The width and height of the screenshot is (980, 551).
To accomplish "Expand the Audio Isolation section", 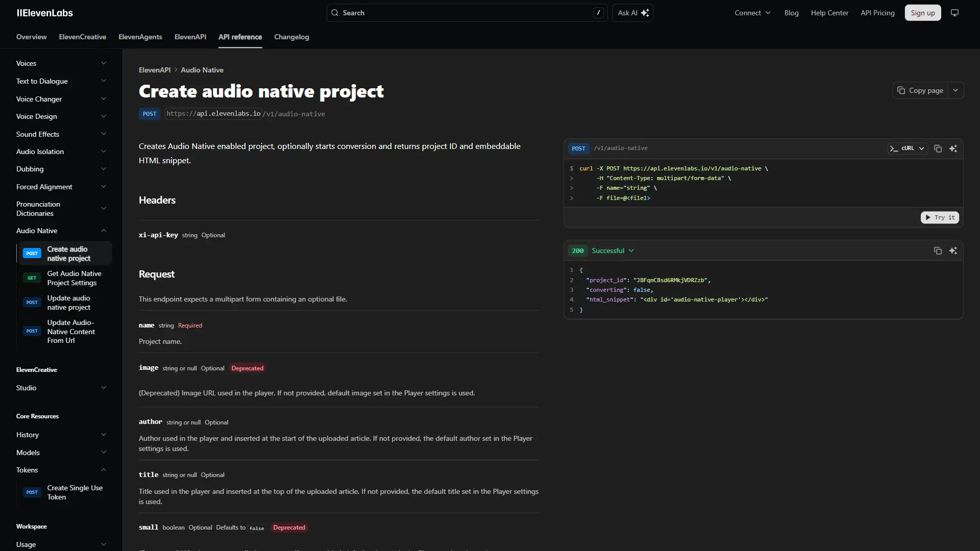I will (x=61, y=152).
